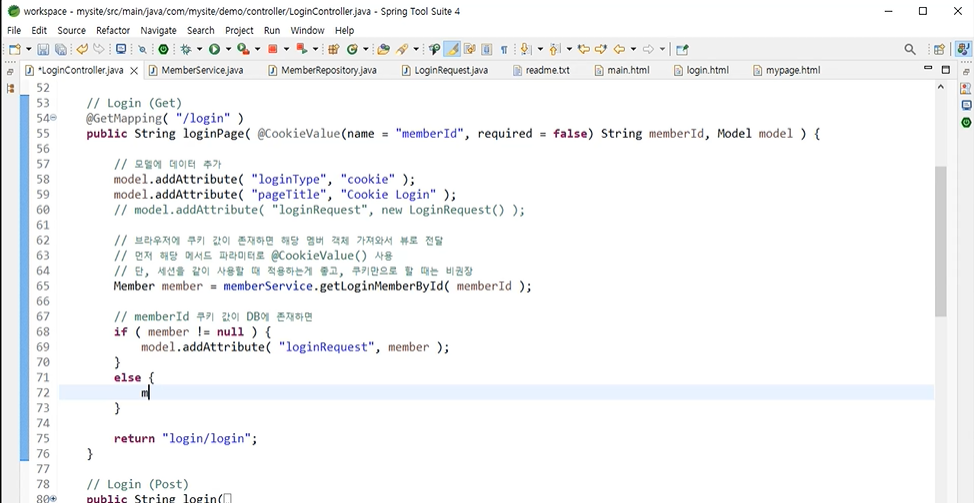
Task: Click the Run with Coverage icon
Action: [x=243, y=49]
